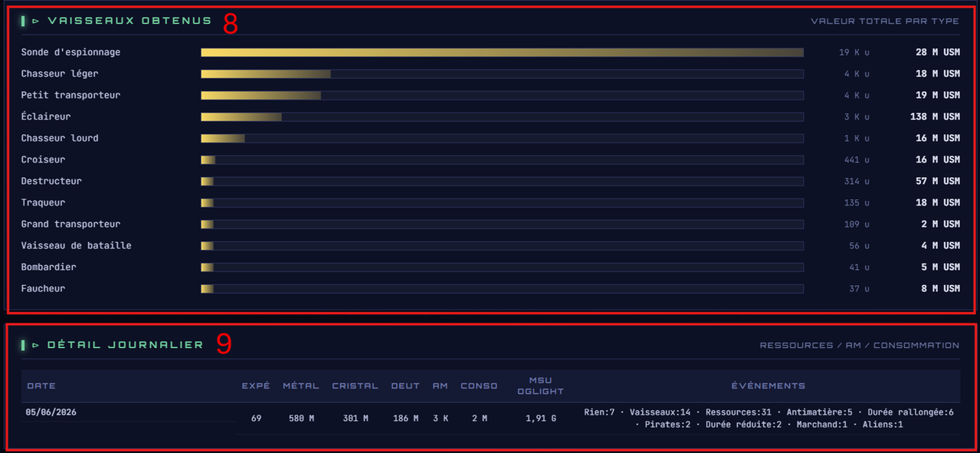This screenshot has width=980, height=453.
Task: Click the Expé column header
Action: click(x=256, y=386)
